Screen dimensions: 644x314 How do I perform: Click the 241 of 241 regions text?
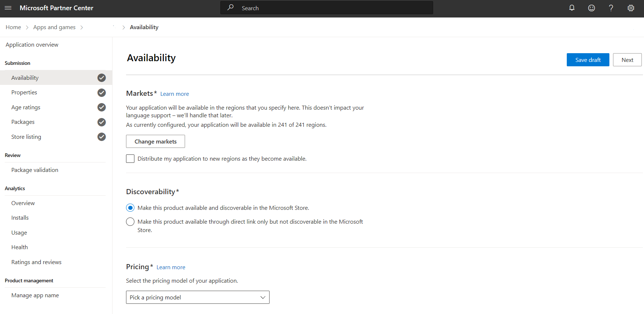(x=302, y=125)
